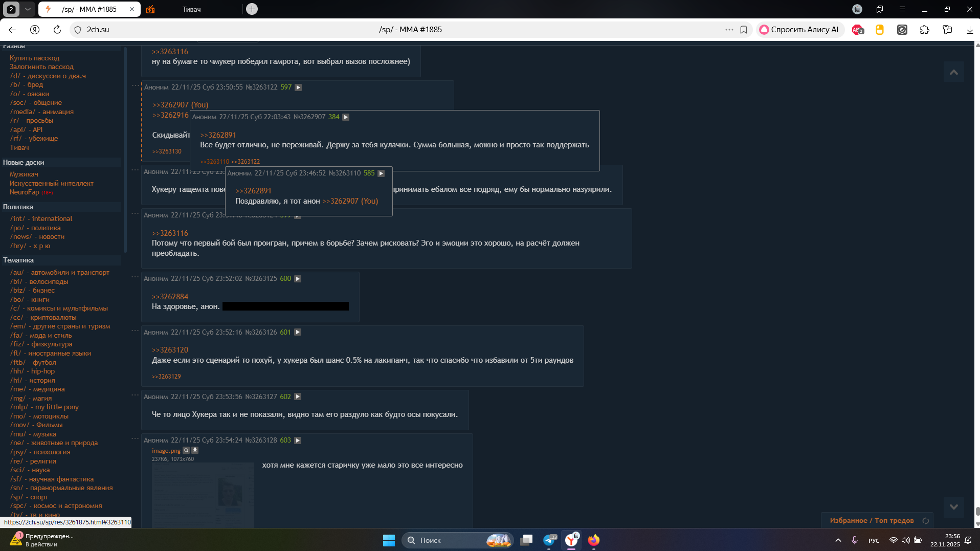
Task: Download image.png attachment
Action: point(195,451)
